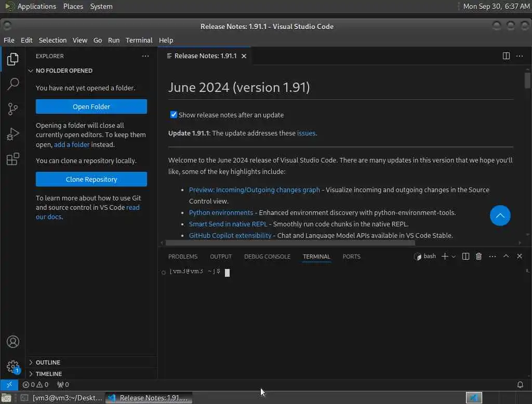Close the terminal panel
The width and height of the screenshot is (532, 404).
click(x=520, y=256)
